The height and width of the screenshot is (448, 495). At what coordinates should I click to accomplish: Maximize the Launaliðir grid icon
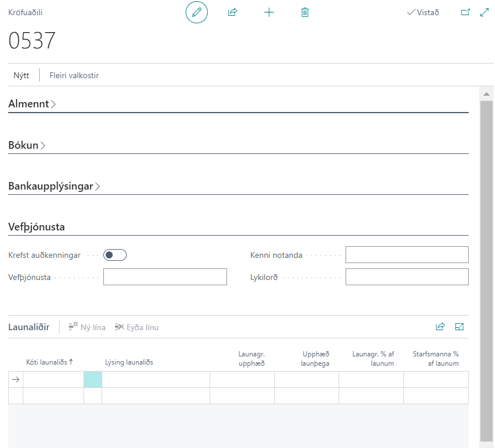point(459,327)
